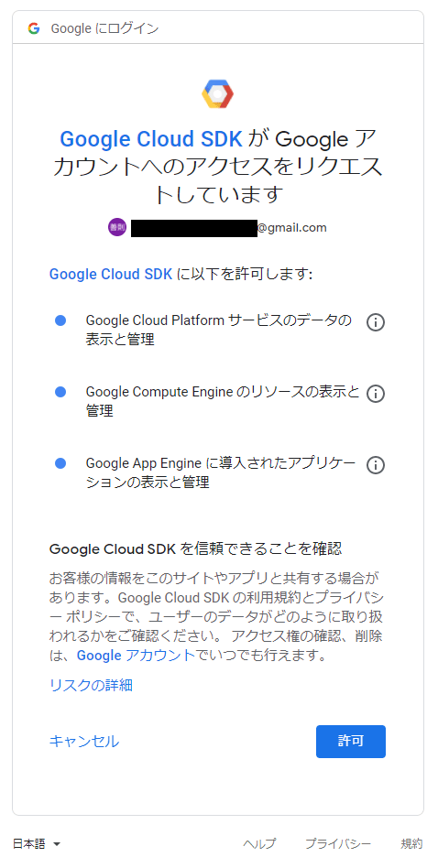Image resolution: width=438 pixels, height=868 pixels.
Task: Open the リスクの詳細 link
Action: click(91, 685)
